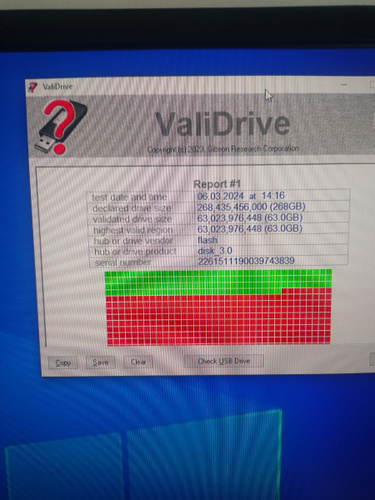Click the partially visible button at right edge
The width and height of the screenshot is (375, 500).
click(x=373, y=359)
